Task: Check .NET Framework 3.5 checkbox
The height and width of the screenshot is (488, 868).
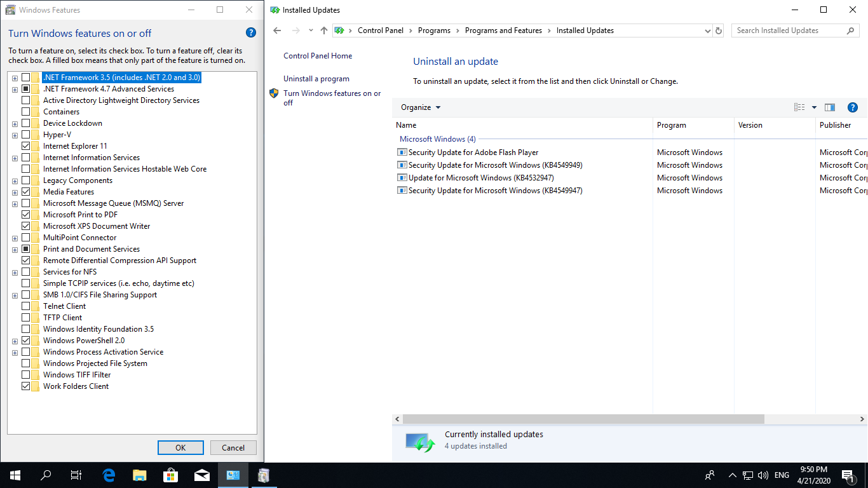Action: pos(26,78)
